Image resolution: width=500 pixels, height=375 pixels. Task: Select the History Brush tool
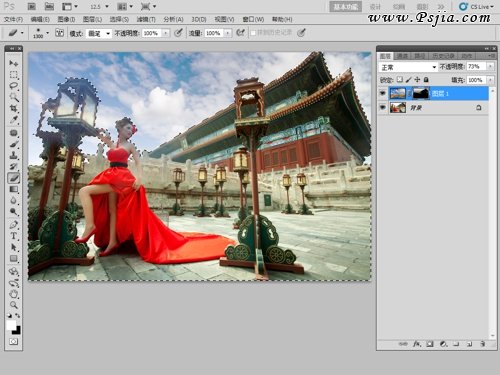13,166
